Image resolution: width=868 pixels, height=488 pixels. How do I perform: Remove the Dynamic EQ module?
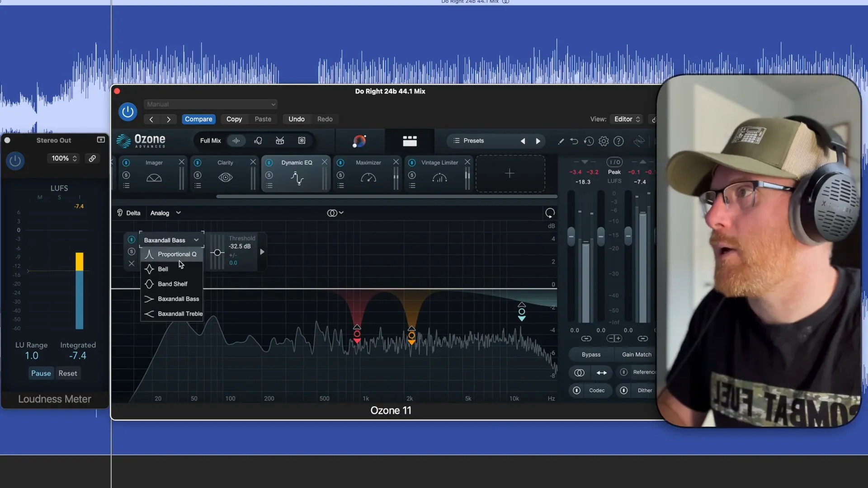pyautogui.click(x=324, y=162)
